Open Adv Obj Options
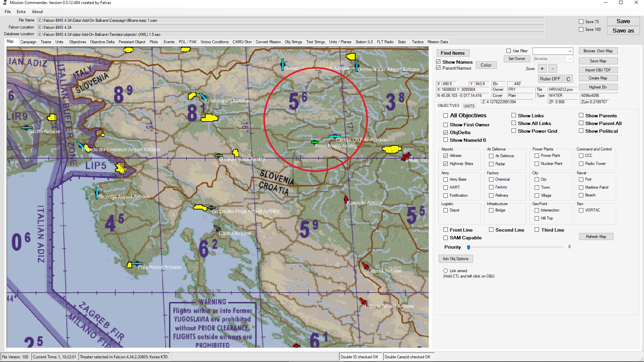644x362 pixels. (x=455, y=259)
